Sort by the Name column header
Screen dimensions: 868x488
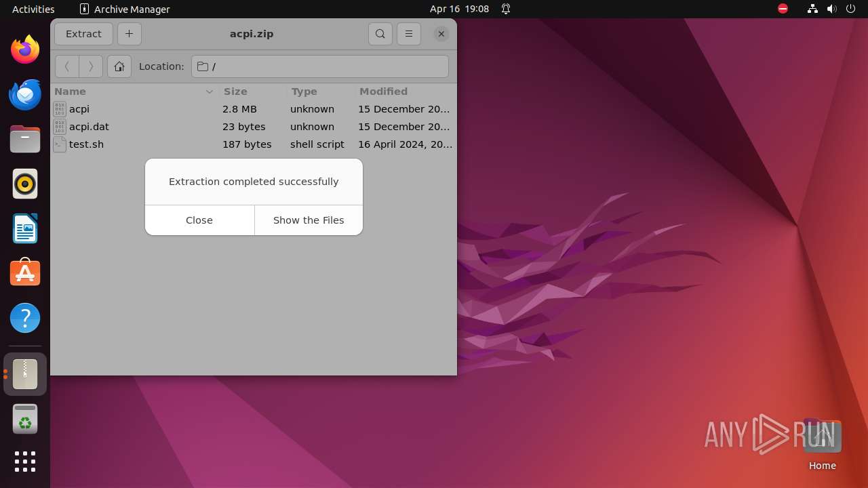pyautogui.click(x=134, y=91)
